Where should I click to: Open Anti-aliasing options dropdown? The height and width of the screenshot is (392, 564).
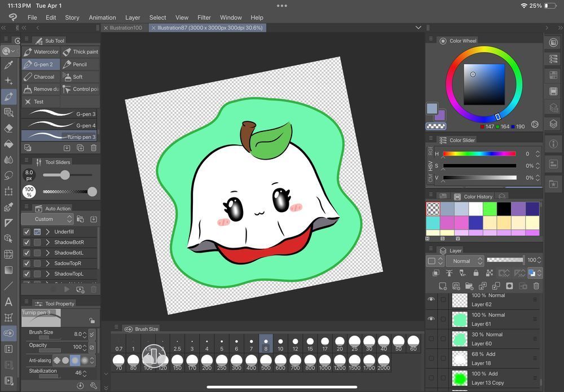(92, 360)
